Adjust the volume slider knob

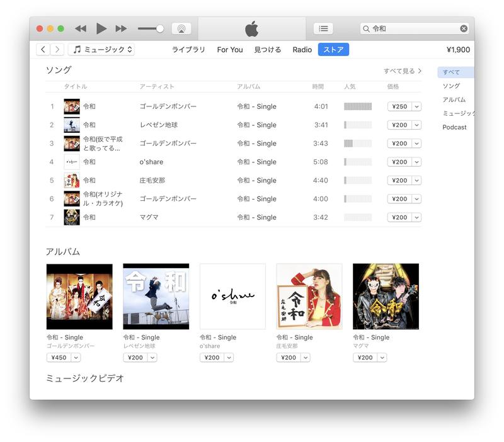(160, 28)
